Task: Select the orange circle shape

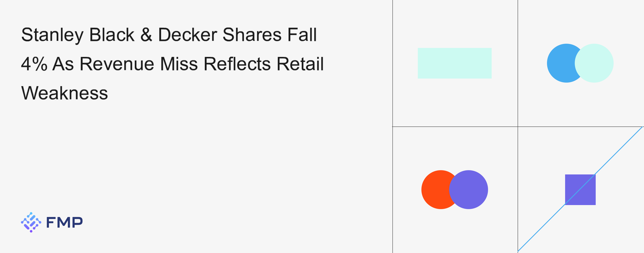Action: pyautogui.click(x=434, y=190)
